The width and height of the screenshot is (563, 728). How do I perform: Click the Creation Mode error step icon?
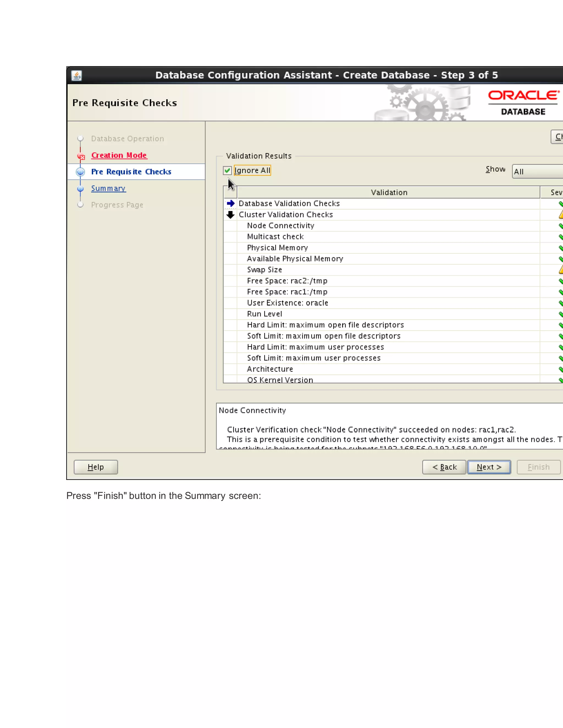coord(81,156)
